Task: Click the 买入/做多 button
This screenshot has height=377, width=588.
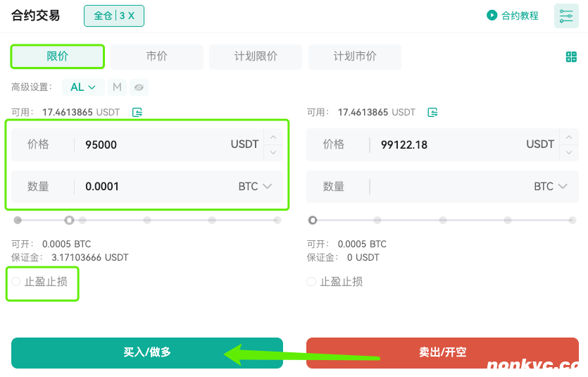Action: (147, 352)
